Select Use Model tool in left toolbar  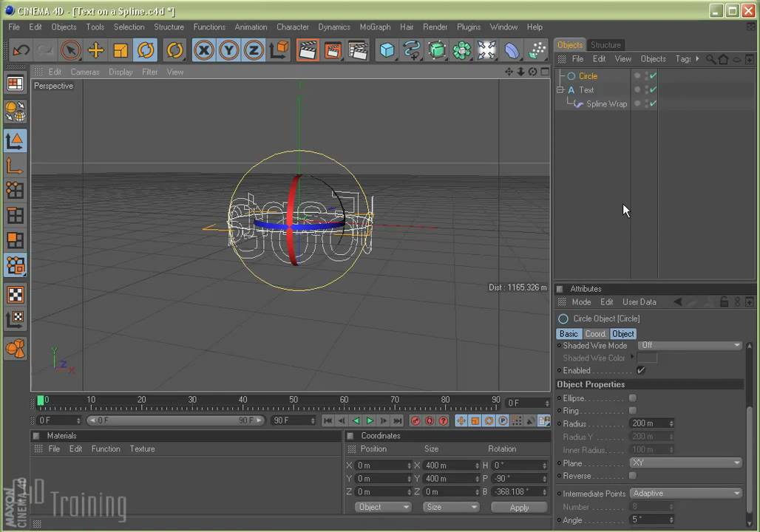pyautogui.click(x=15, y=141)
